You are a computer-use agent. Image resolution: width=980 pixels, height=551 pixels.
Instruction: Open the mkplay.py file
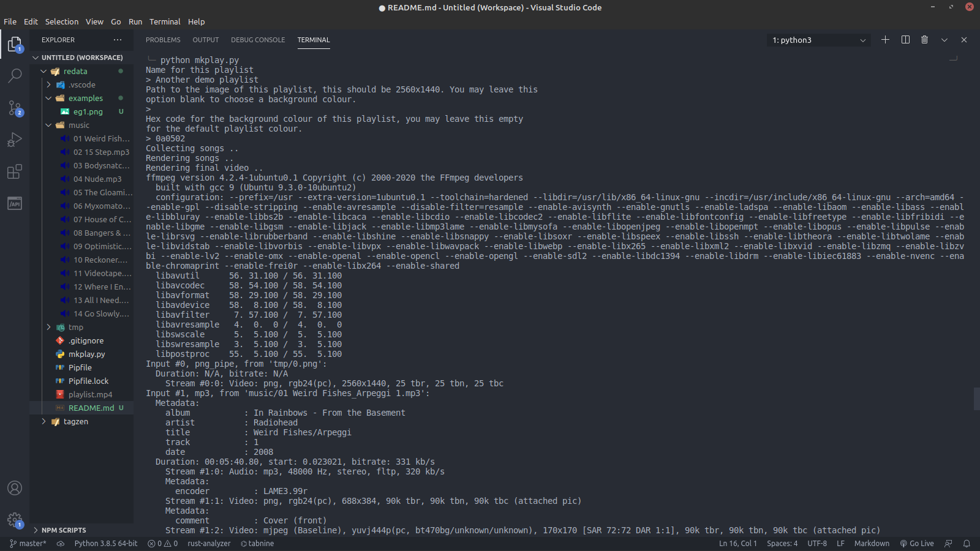pyautogui.click(x=86, y=354)
